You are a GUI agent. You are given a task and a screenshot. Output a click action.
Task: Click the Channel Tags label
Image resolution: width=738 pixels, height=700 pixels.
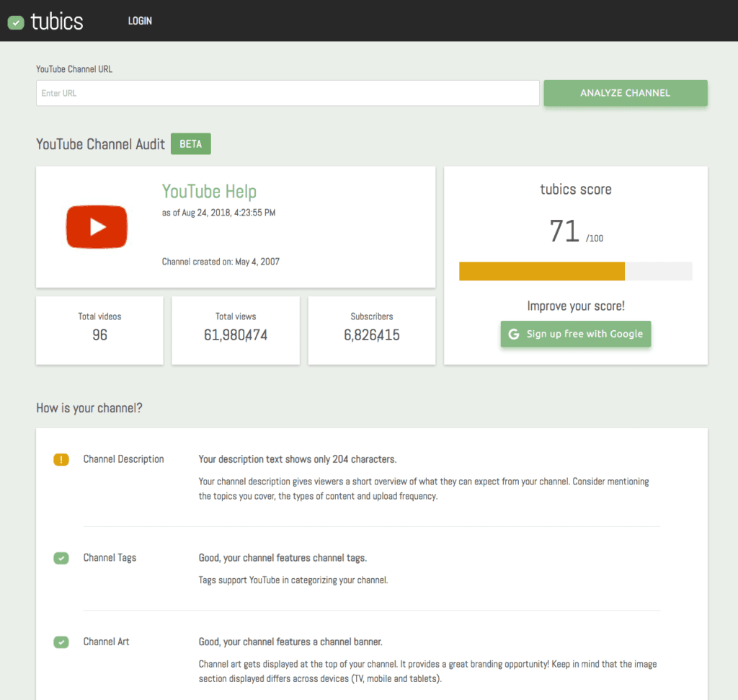pos(110,558)
